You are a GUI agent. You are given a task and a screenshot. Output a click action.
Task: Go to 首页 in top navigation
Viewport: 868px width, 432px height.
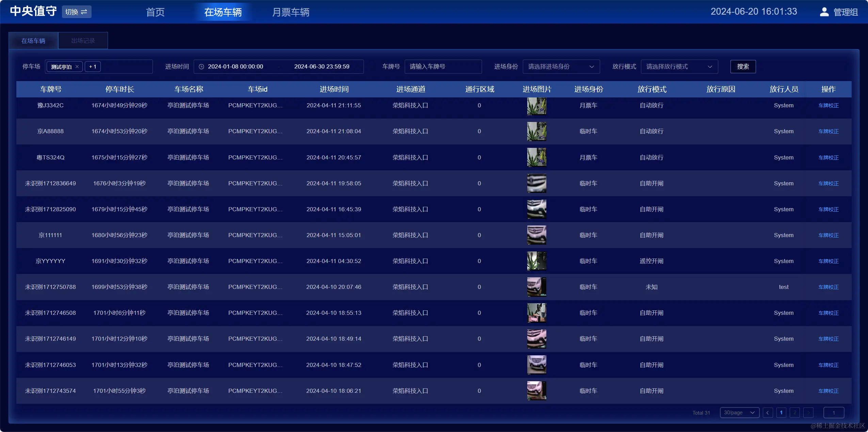(x=155, y=12)
